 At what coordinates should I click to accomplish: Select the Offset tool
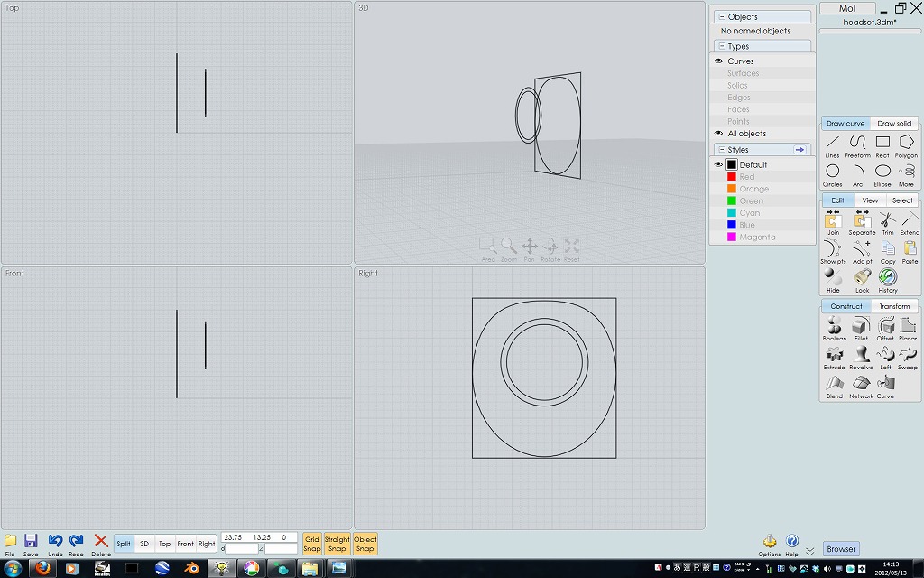pos(886,329)
